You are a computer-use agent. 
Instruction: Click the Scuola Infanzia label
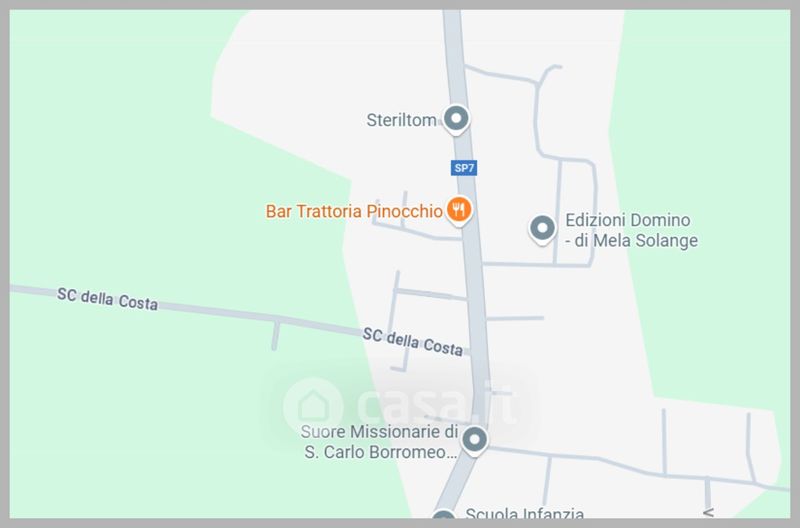point(524,513)
